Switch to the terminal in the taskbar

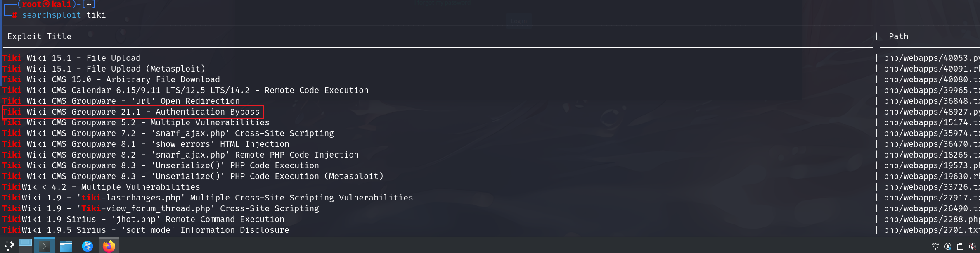(44, 246)
